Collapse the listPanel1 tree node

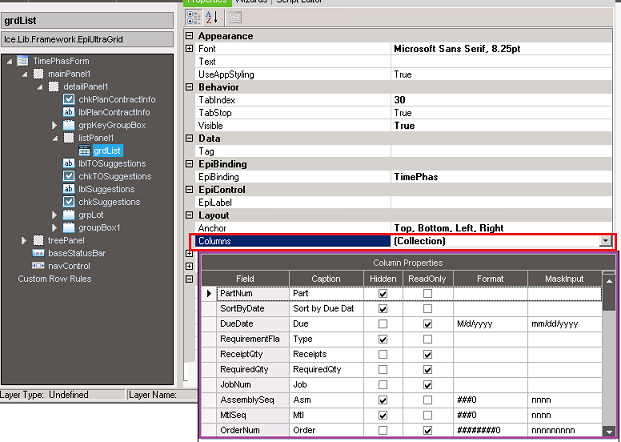[55, 139]
